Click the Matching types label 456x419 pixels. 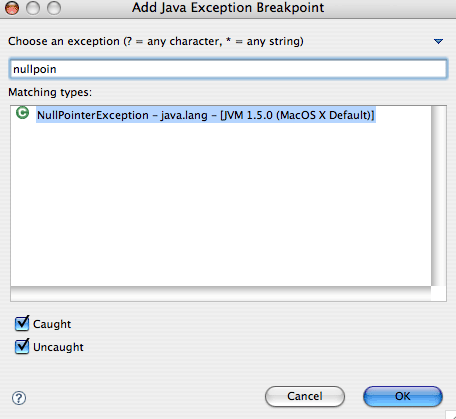[x=50, y=92]
